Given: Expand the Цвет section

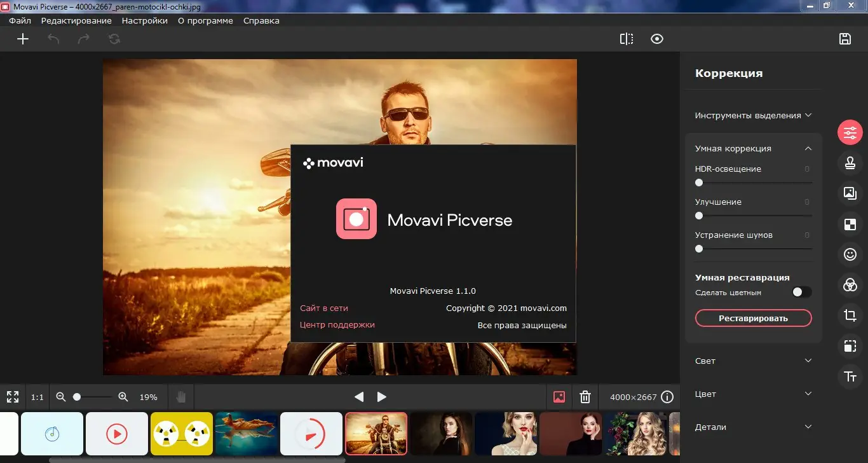Looking at the screenshot, I should pos(754,394).
